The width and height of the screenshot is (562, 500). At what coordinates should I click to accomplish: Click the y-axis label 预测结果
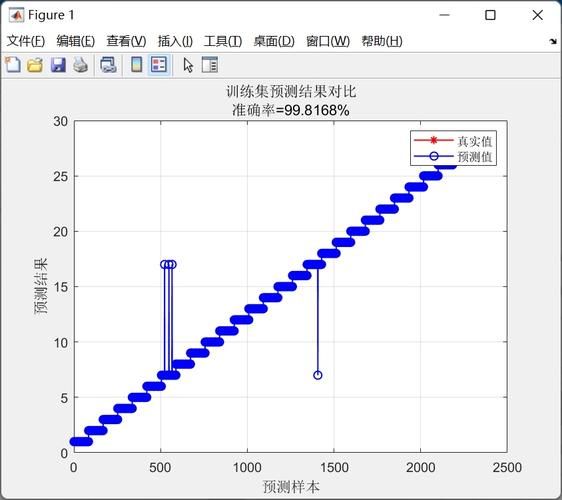coord(41,286)
